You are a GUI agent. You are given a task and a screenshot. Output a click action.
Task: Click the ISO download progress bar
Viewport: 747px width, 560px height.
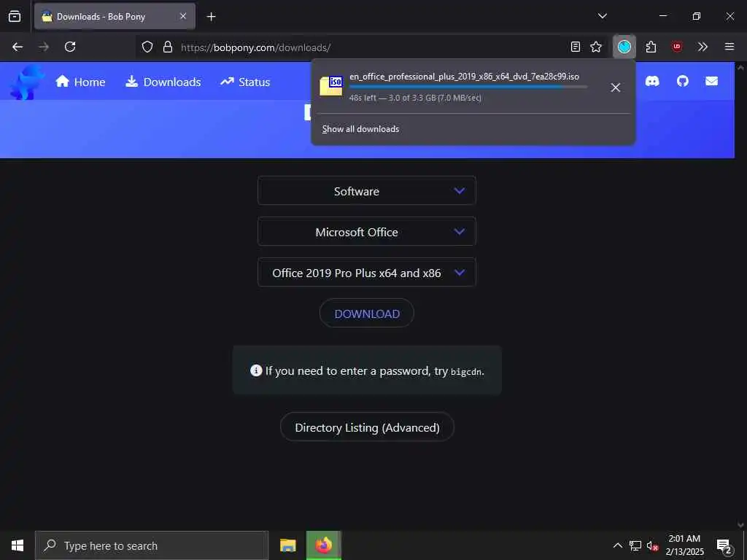click(468, 87)
